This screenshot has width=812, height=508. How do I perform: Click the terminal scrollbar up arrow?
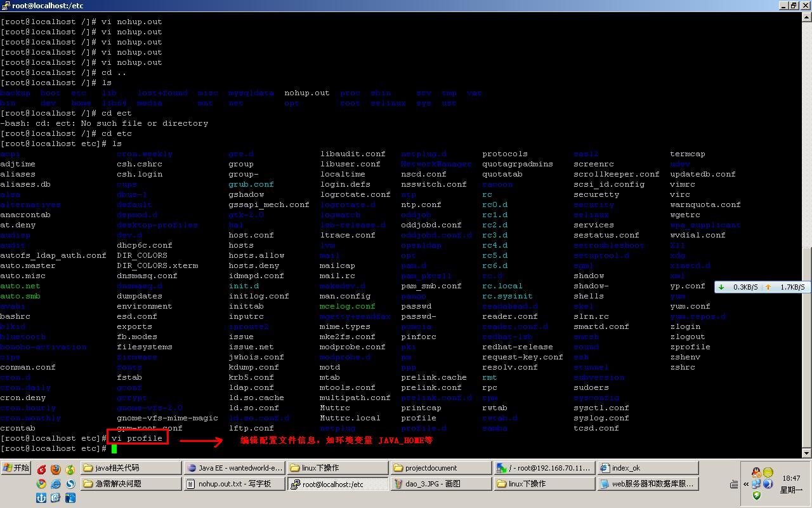point(807,17)
